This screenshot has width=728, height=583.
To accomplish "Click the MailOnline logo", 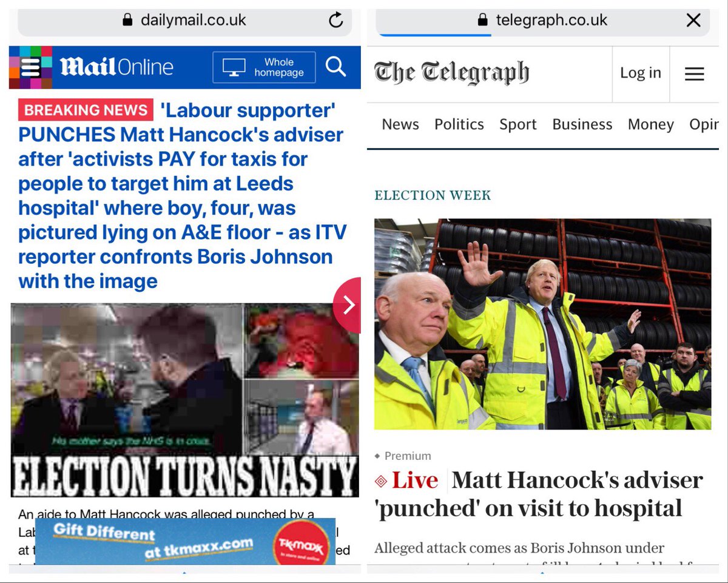I will tap(116, 67).
